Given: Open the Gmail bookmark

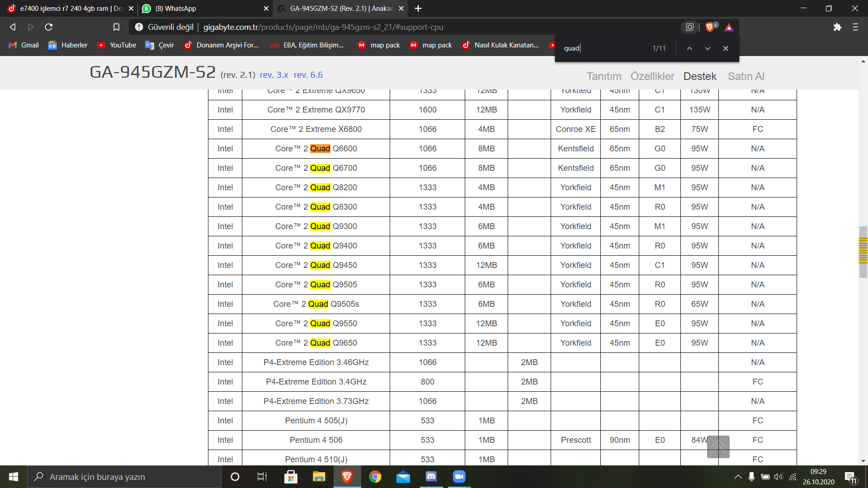Looking at the screenshot, I should [24, 45].
